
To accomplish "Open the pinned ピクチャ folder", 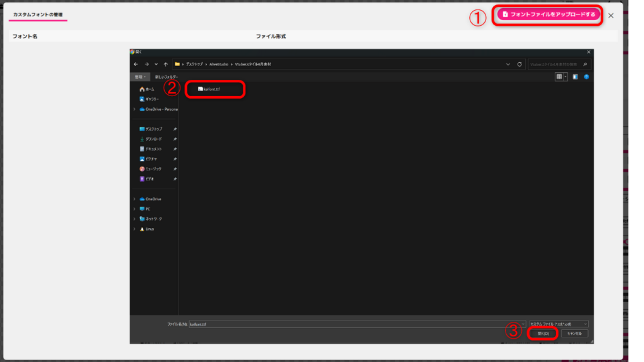I will [148, 159].
